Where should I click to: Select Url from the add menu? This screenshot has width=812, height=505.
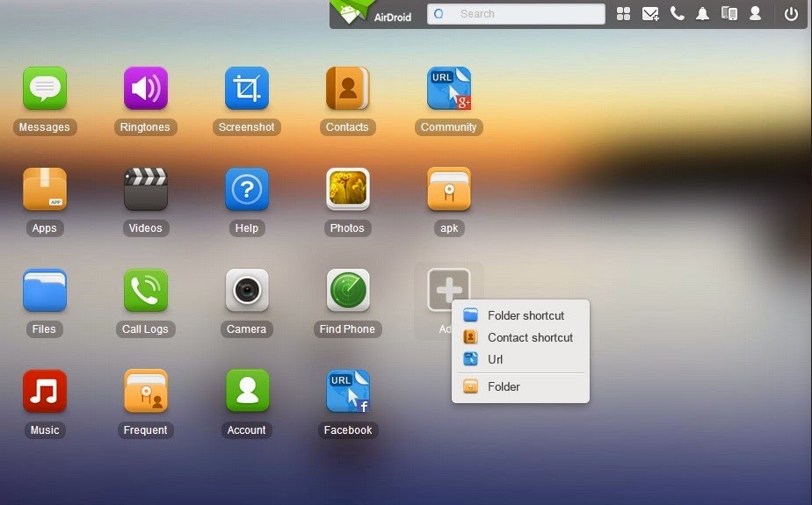coord(520,359)
